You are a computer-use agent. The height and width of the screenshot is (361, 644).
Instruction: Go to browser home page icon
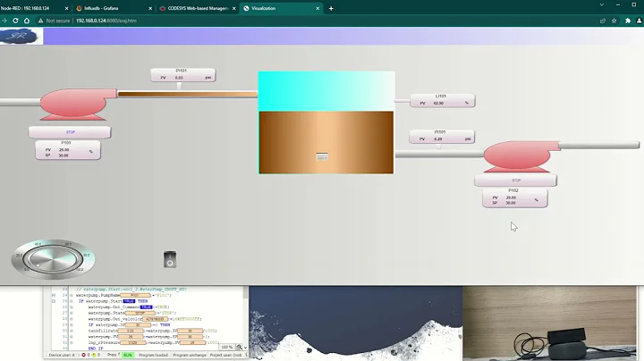click(x=27, y=21)
